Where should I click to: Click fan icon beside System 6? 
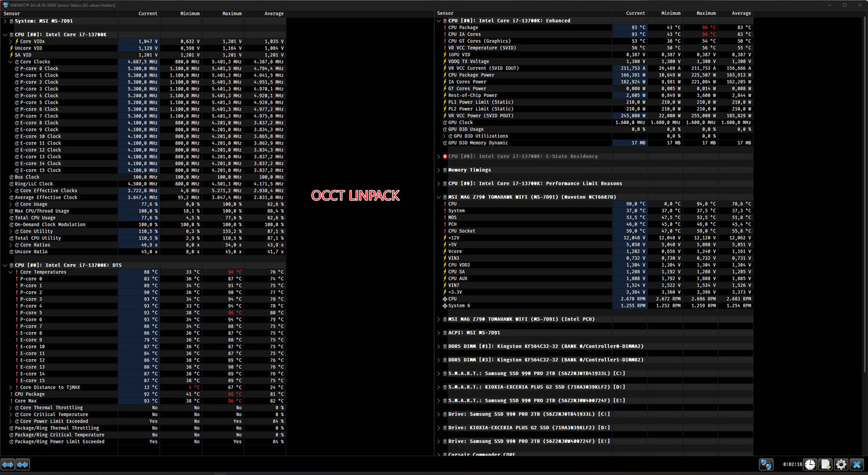coord(445,306)
